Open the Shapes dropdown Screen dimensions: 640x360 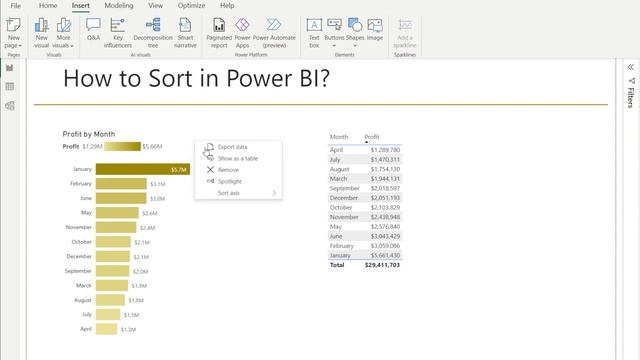pos(355,33)
